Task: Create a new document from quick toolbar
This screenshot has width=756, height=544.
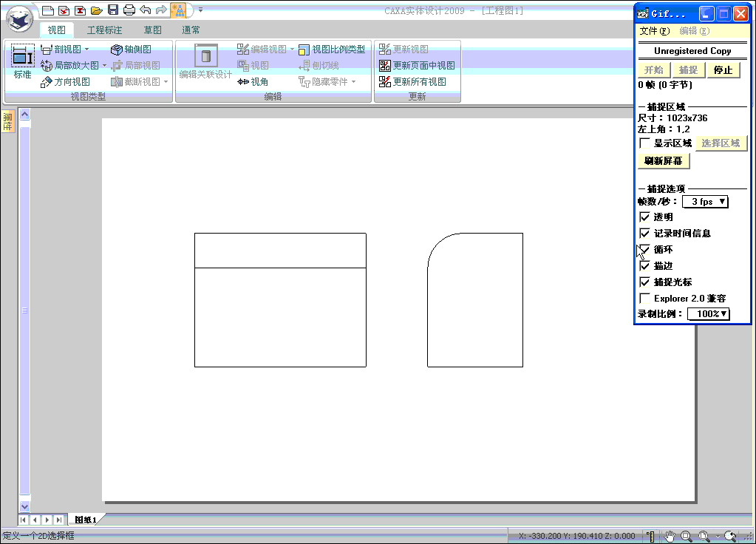Action: [48, 10]
